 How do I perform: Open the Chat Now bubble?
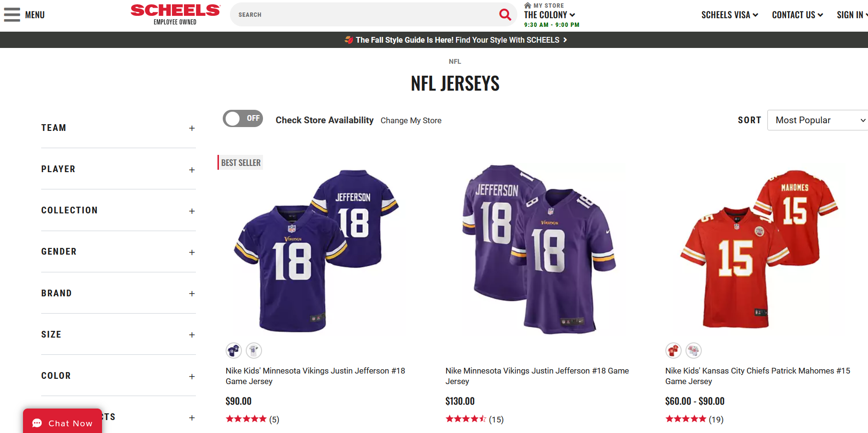click(62, 423)
